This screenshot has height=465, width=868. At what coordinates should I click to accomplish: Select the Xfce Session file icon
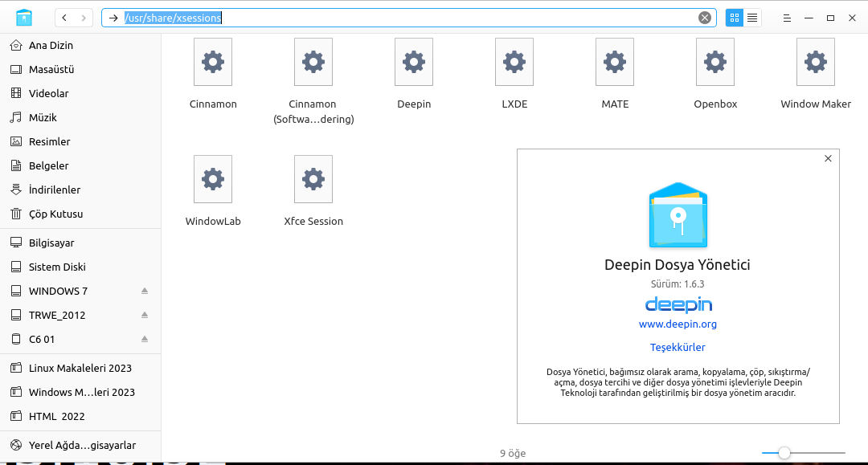313,179
